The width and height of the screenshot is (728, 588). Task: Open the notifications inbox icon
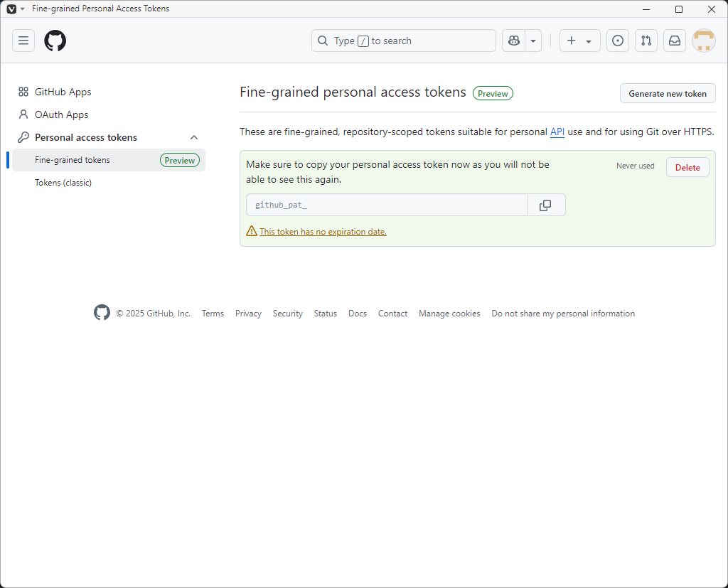(674, 41)
